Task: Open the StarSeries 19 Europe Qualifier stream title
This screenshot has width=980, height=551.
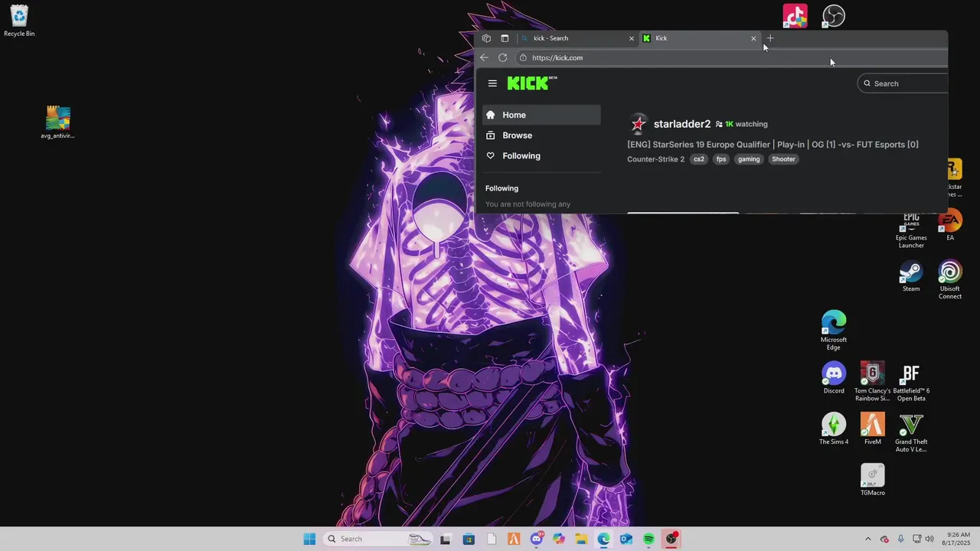Action: (x=773, y=145)
